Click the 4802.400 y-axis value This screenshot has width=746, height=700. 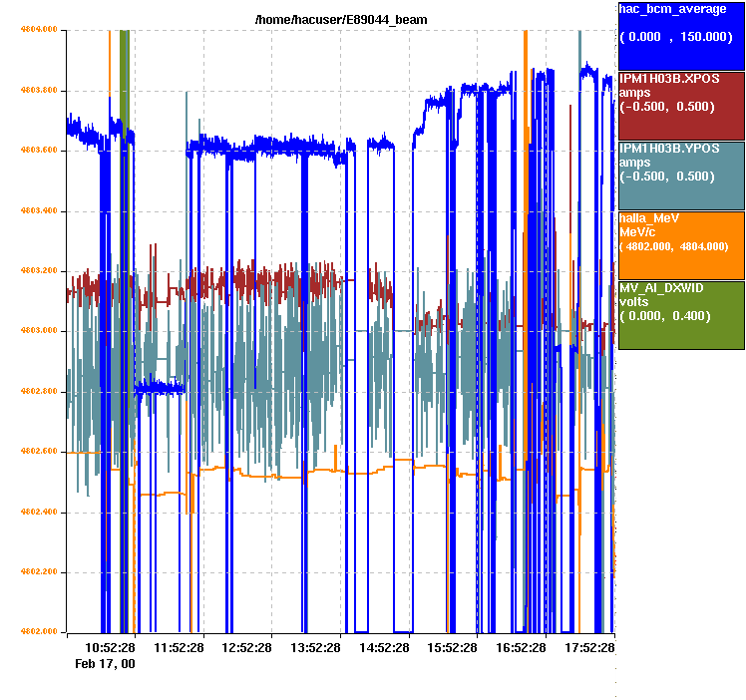tap(40, 512)
